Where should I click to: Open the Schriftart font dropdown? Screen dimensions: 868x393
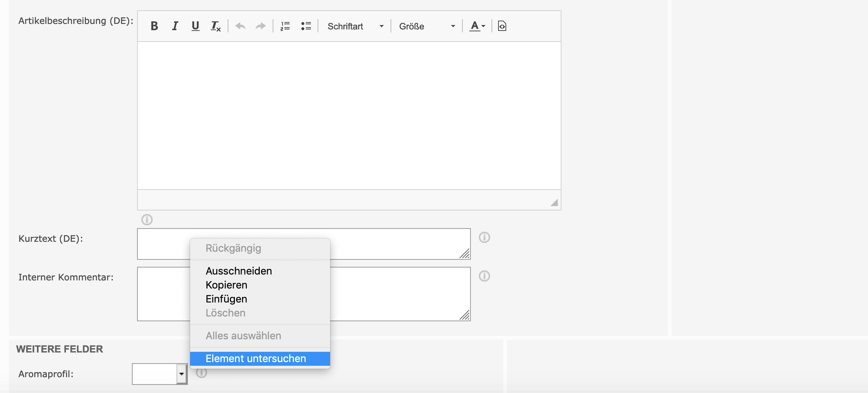click(x=355, y=26)
